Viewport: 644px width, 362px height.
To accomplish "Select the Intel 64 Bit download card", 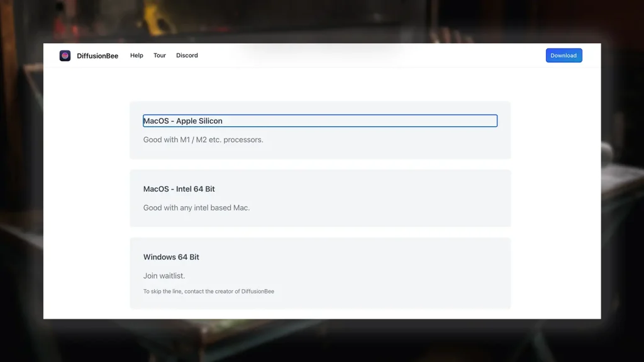I will [320, 197].
